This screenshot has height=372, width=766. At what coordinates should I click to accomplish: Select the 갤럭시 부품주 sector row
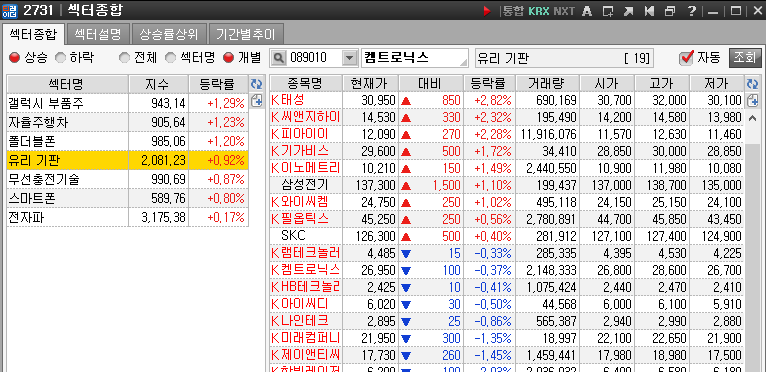pos(128,103)
